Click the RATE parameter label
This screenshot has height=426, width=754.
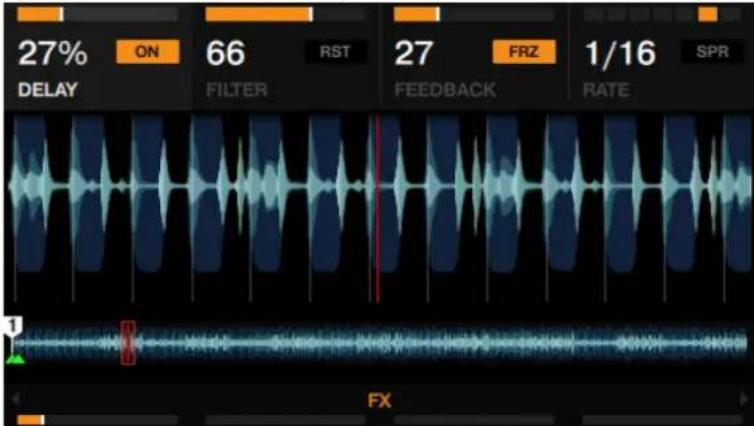[x=606, y=90]
